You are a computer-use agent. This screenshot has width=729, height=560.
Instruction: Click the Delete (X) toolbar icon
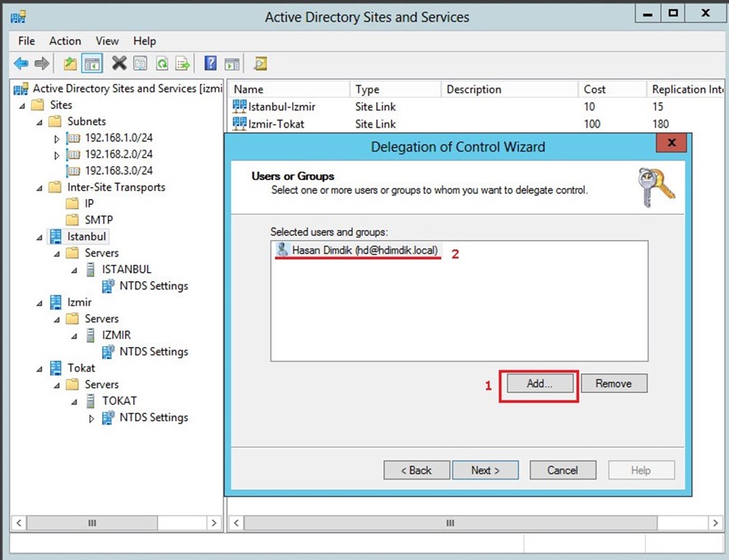[119, 63]
